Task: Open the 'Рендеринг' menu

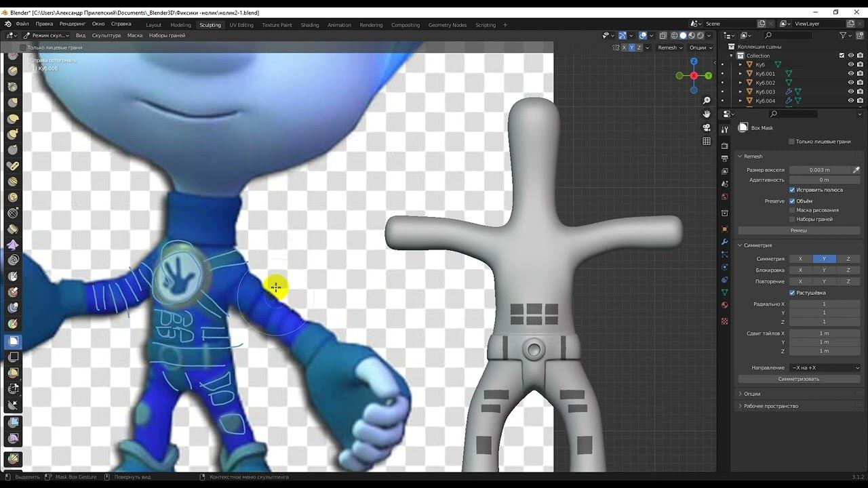Action: tap(73, 24)
